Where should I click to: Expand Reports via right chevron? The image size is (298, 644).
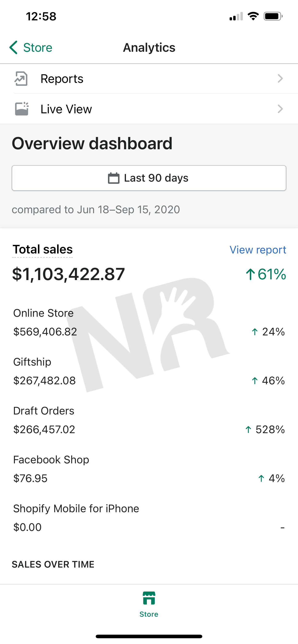click(x=280, y=79)
